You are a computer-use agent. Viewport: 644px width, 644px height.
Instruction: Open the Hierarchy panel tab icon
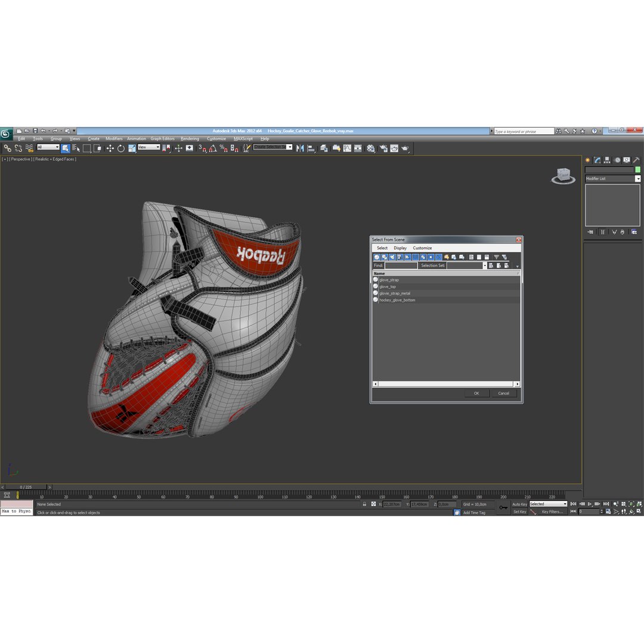click(x=607, y=160)
